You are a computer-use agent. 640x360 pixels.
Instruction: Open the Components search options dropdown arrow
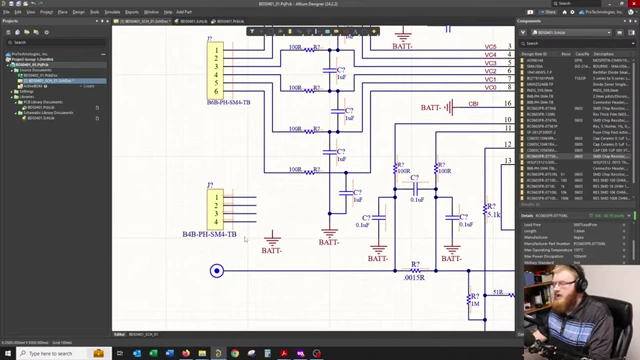(633, 43)
